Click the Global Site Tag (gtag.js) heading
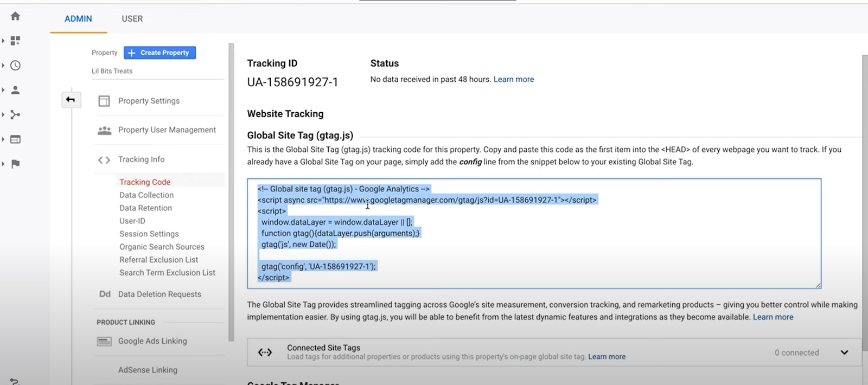 [300, 136]
